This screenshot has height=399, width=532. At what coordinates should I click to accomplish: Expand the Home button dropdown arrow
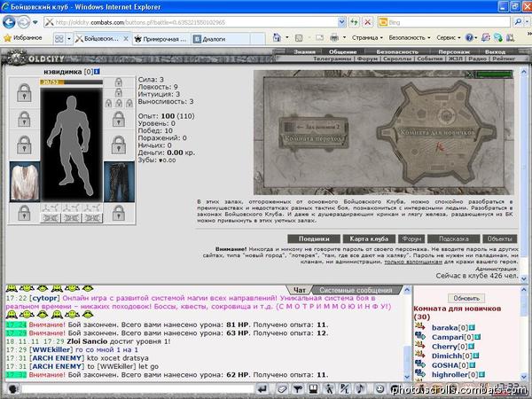[287, 37]
